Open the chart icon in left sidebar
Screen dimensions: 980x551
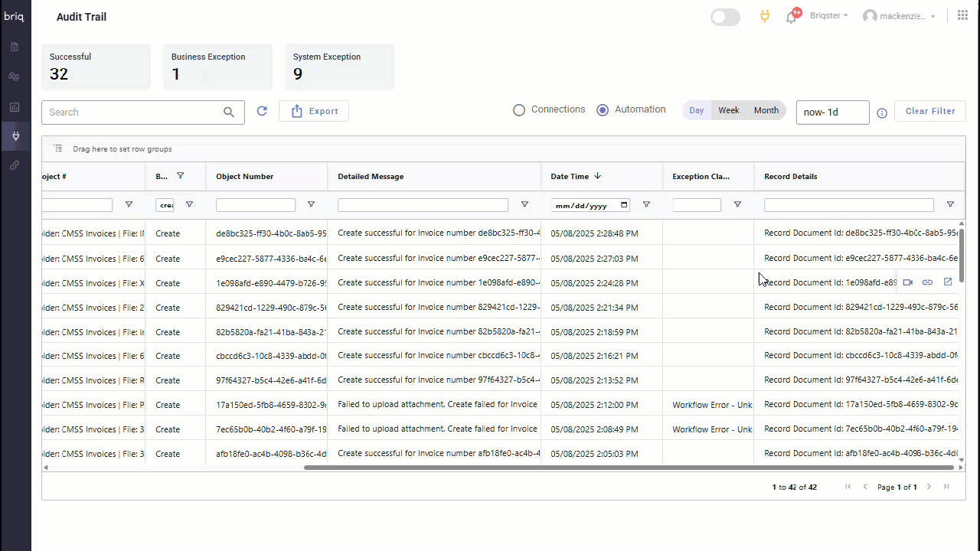tap(15, 107)
